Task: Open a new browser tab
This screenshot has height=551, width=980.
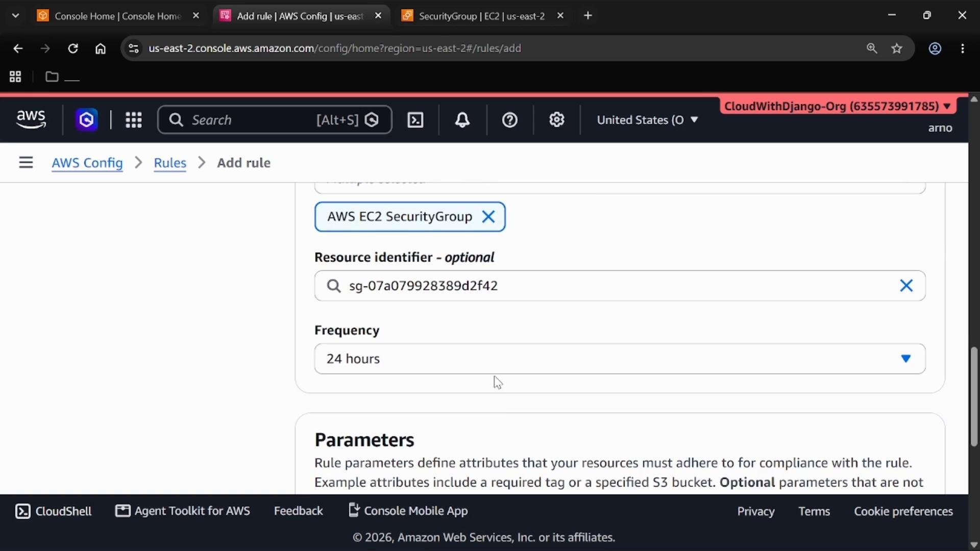Action: point(588,16)
